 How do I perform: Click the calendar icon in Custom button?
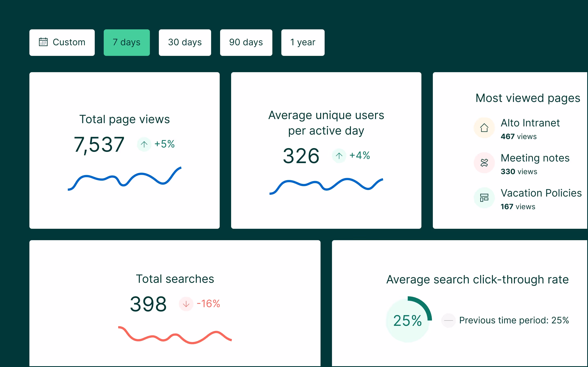pos(43,42)
